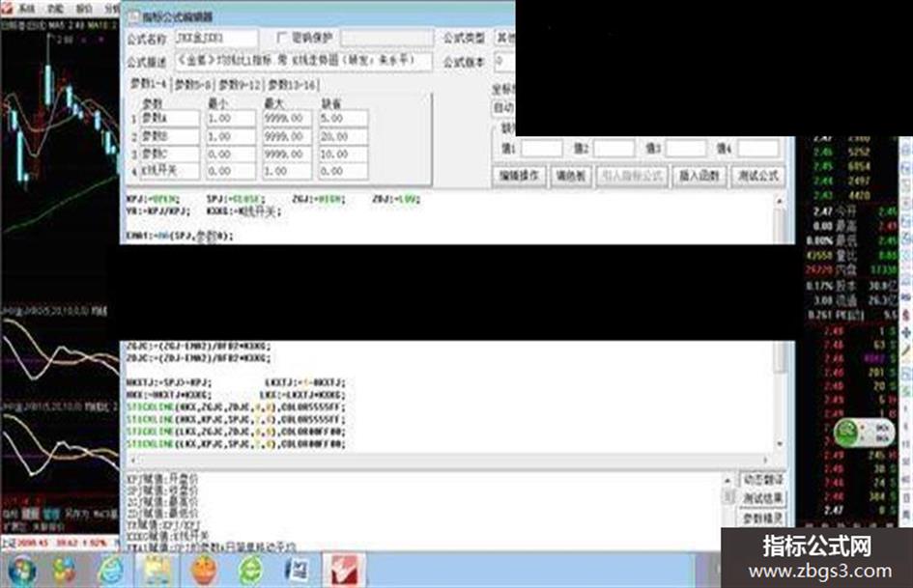Click parameter 3 name field 参数C
The image size is (913, 588).
point(170,154)
